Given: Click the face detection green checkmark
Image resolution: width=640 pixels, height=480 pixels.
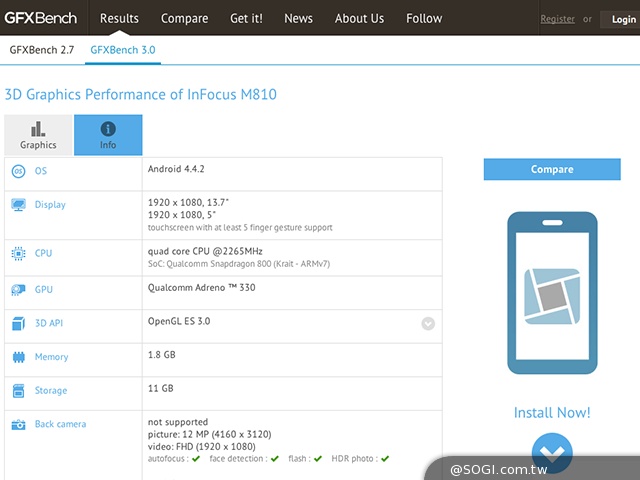Looking at the screenshot, I should [275, 459].
